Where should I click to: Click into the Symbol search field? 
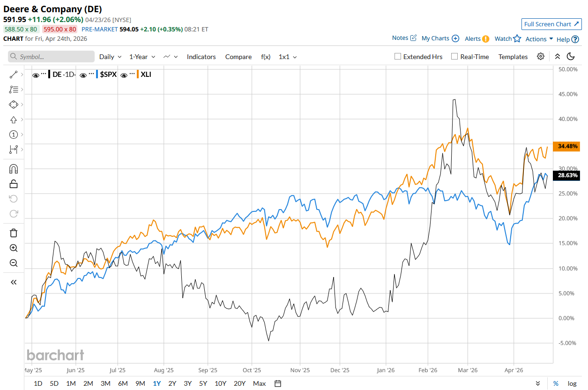(x=52, y=57)
